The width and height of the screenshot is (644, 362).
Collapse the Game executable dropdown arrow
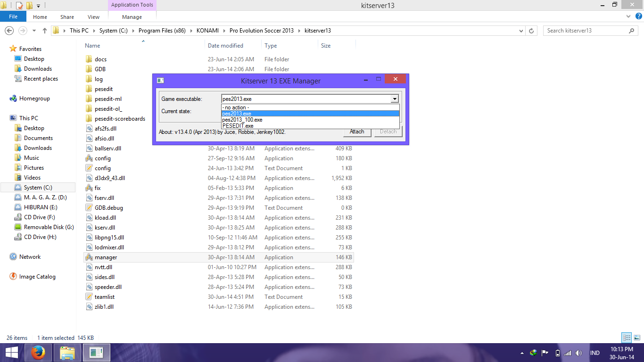coord(395,99)
